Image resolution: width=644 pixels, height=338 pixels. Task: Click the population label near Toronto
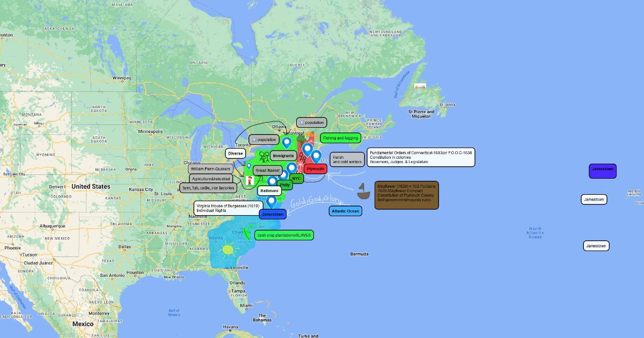[264, 139]
